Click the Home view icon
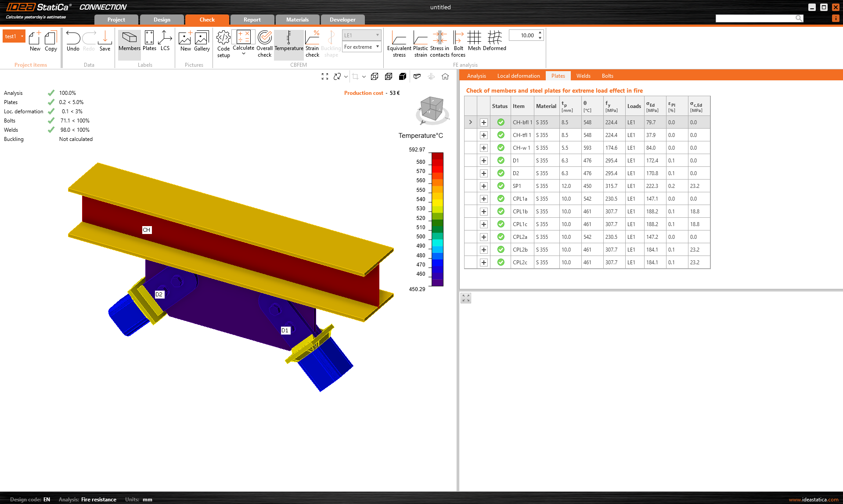This screenshot has width=843, height=504. pyautogui.click(x=445, y=76)
